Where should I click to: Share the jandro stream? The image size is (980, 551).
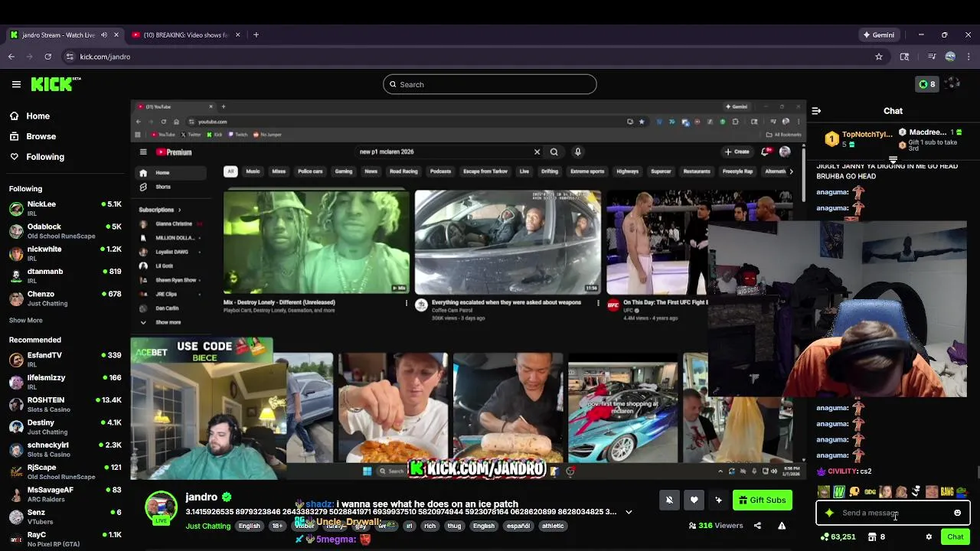click(757, 526)
